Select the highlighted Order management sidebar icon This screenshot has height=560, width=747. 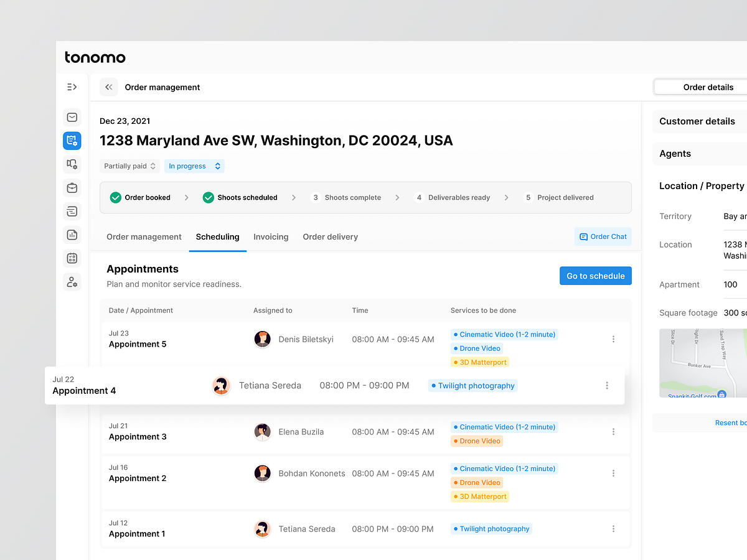click(x=72, y=141)
